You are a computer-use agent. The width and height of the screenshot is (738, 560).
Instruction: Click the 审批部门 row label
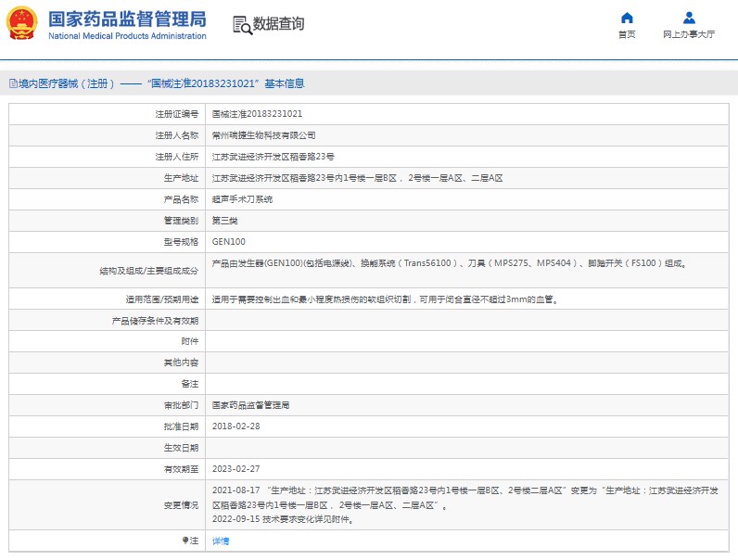[x=181, y=405]
